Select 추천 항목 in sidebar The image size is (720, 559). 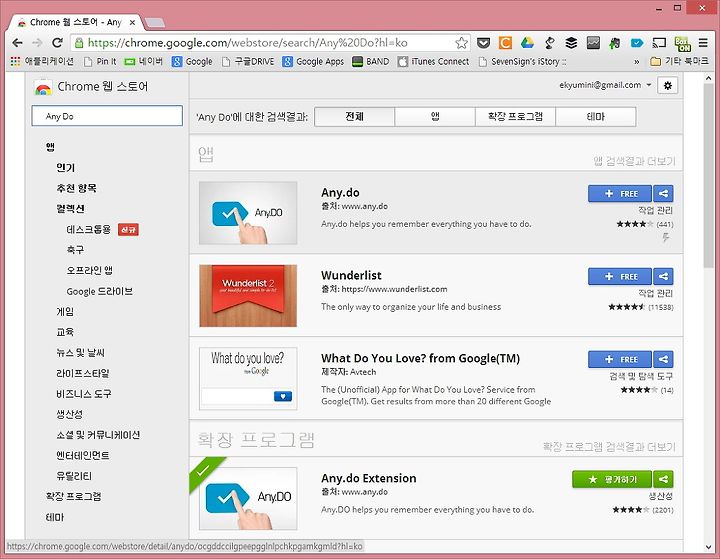(x=76, y=188)
